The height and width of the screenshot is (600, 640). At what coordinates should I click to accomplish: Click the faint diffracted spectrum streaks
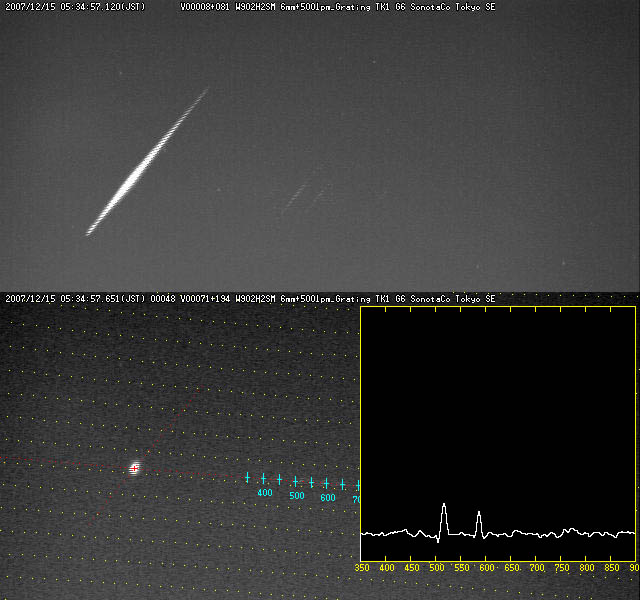pyautogui.click(x=300, y=194)
